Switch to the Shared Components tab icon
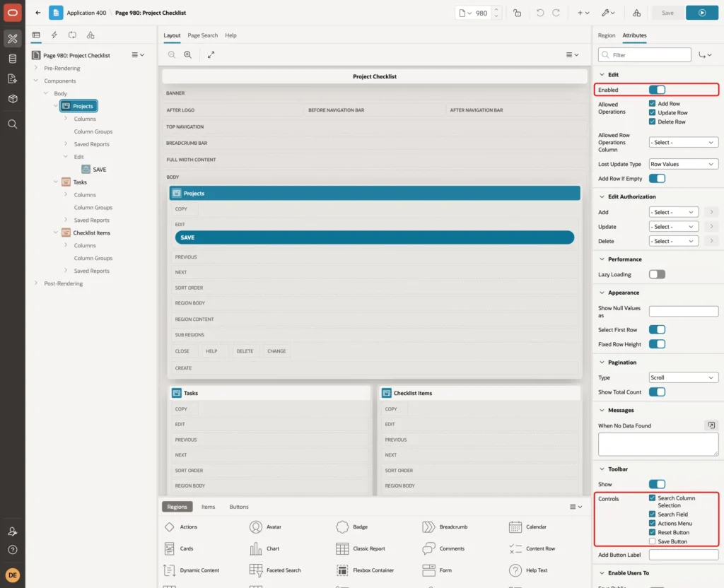The image size is (724, 588). click(x=90, y=35)
